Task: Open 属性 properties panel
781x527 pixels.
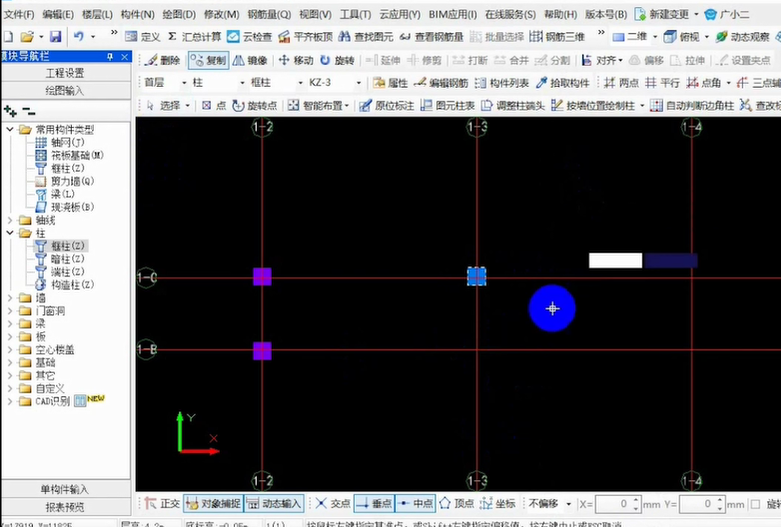Action: pyautogui.click(x=390, y=83)
